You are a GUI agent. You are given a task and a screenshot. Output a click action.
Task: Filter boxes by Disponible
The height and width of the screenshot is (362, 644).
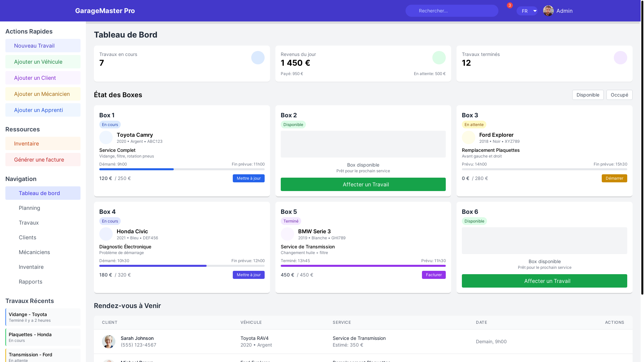tap(588, 95)
